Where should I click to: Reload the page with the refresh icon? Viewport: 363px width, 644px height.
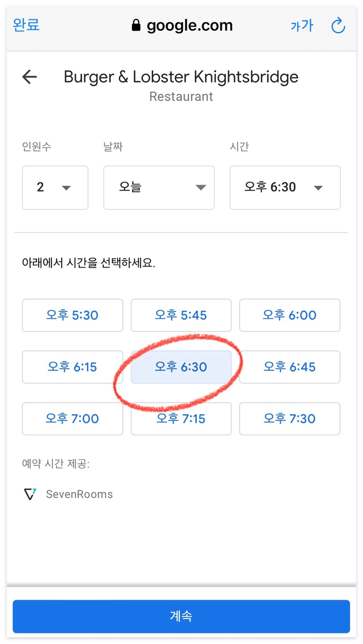(338, 25)
